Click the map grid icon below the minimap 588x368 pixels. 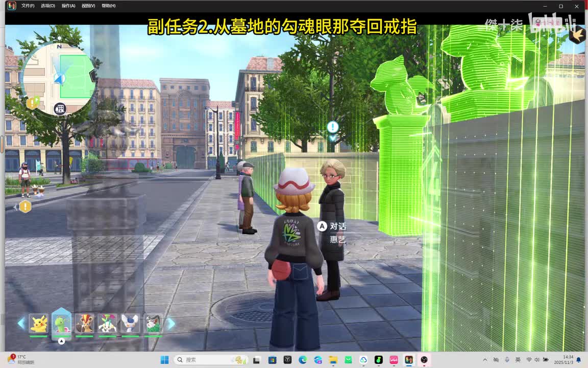(x=60, y=109)
